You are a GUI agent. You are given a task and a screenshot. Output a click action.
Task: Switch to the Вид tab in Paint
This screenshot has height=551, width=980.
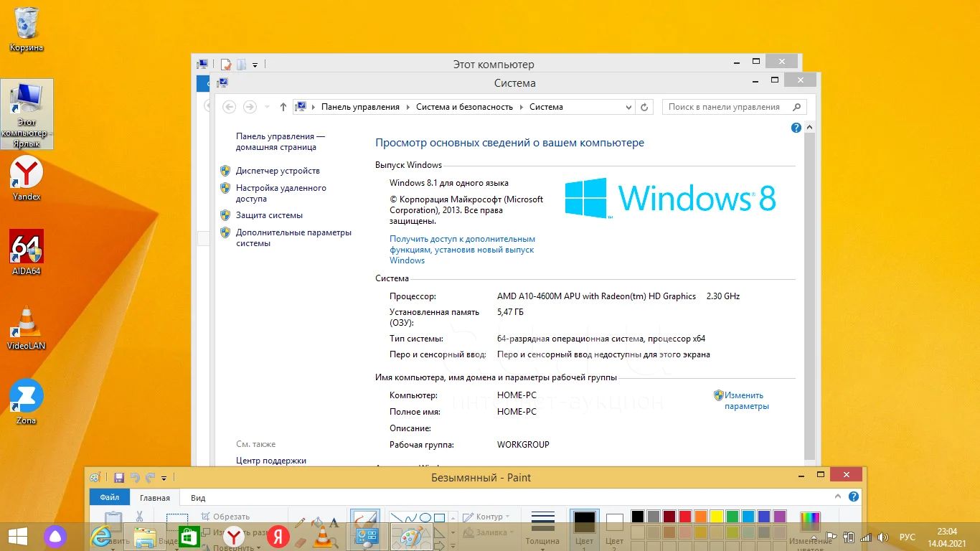tap(198, 497)
